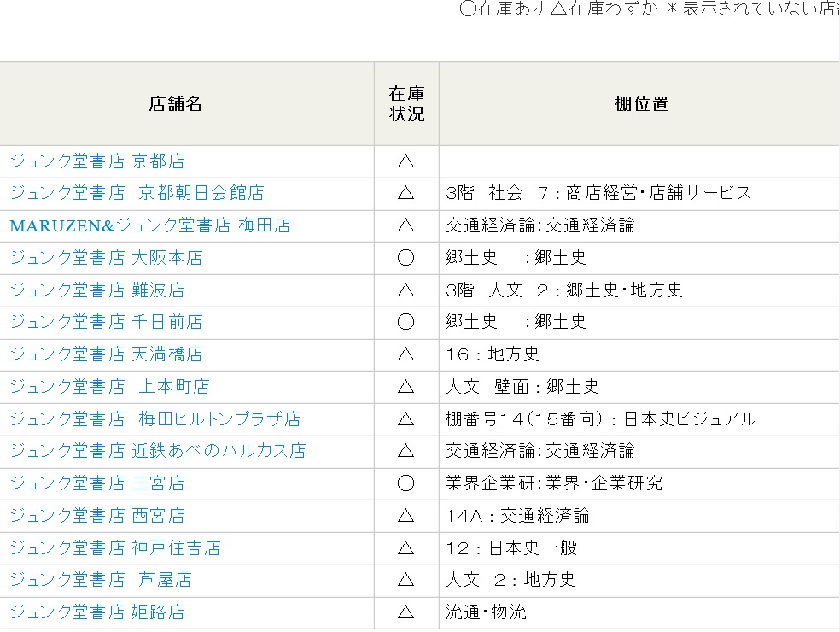
Task: Click the triangle stock icon for 難波店
Action: 406,290
